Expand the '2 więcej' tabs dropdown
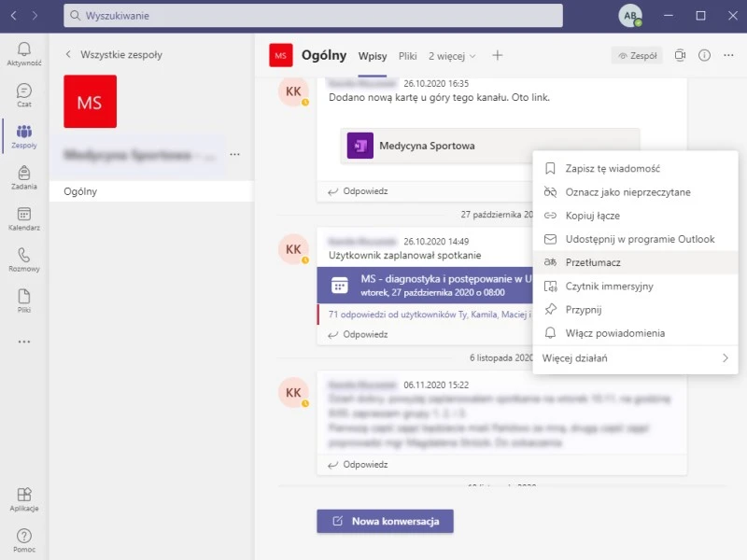The image size is (747, 560). (x=452, y=56)
